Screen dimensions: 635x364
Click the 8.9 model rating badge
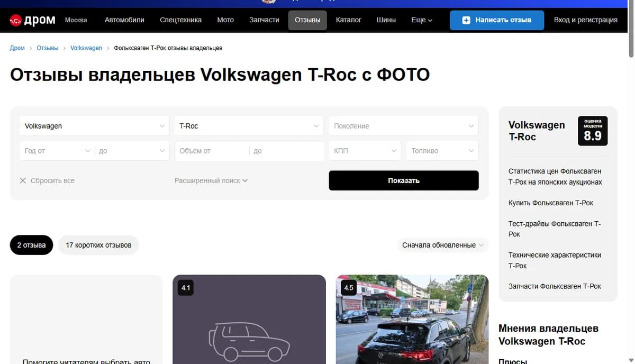click(x=593, y=131)
